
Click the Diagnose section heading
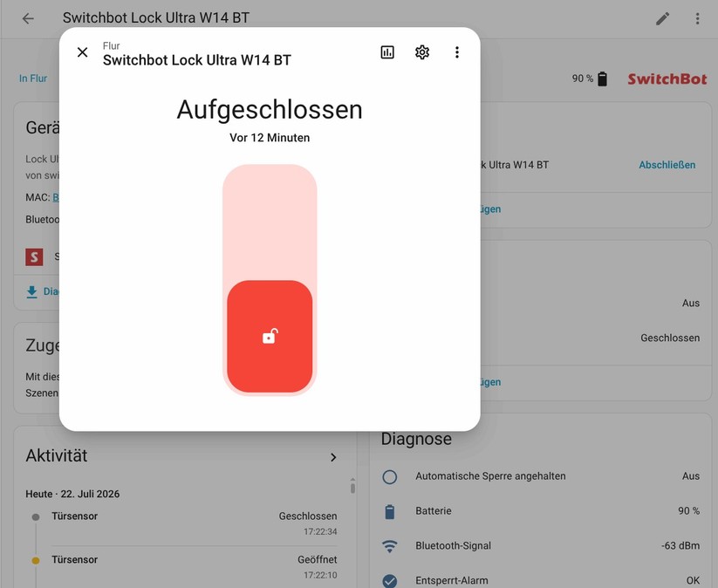click(416, 439)
